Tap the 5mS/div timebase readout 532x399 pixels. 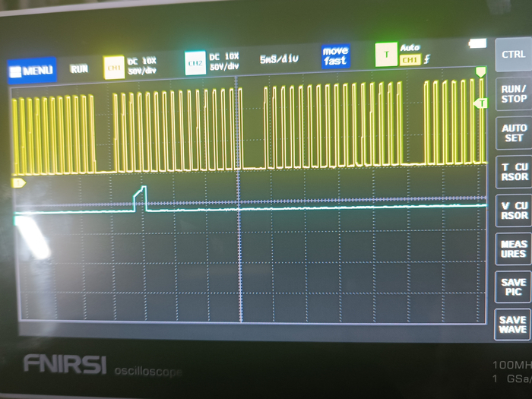pos(279,59)
